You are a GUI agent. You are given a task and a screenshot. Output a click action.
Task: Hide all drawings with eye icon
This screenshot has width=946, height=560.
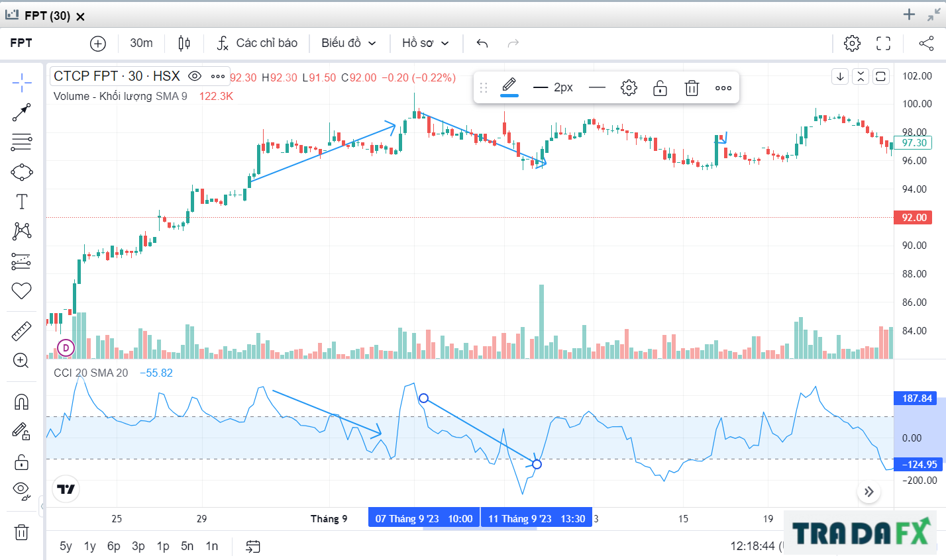(22, 490)
